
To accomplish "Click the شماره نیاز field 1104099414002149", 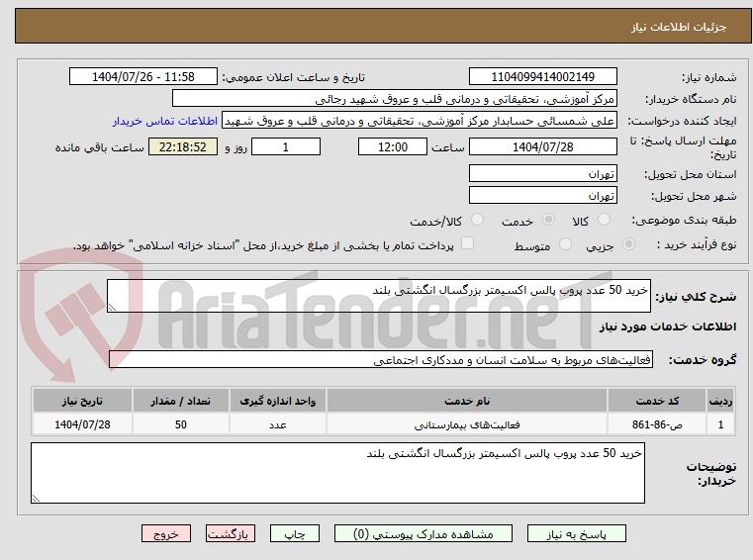I will (x=542, y=77).
